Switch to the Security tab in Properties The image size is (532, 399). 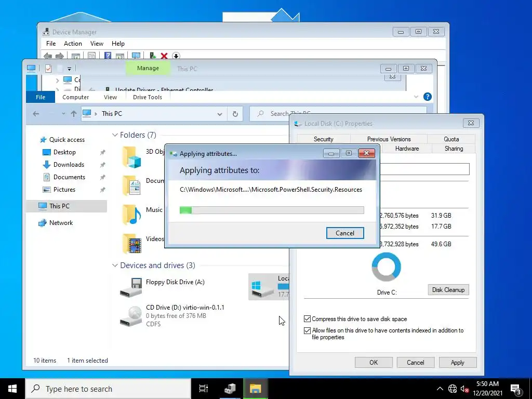click(x=324, y=139)
